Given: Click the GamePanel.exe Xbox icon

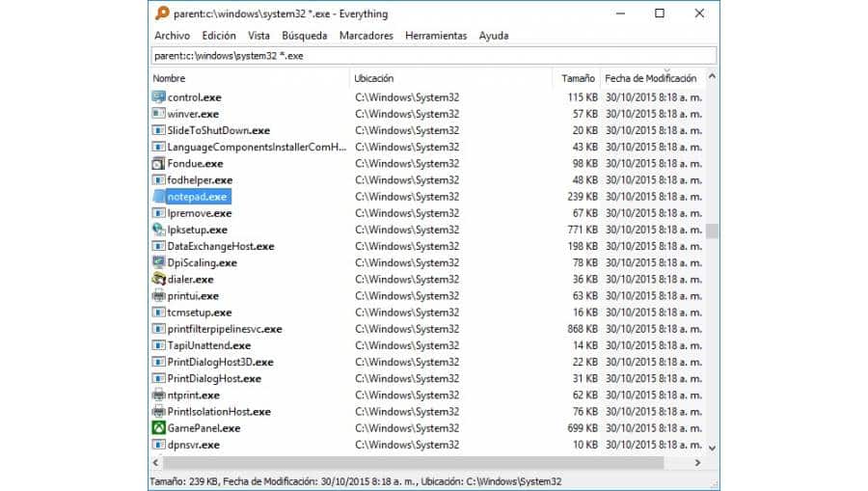Looking at the screenshot, I should click(158, 428).
